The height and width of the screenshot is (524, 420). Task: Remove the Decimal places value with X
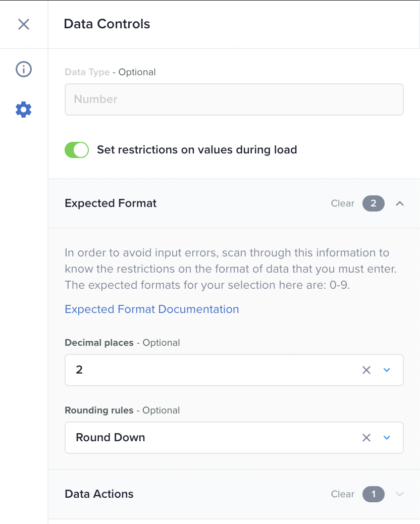click(366, 370)
